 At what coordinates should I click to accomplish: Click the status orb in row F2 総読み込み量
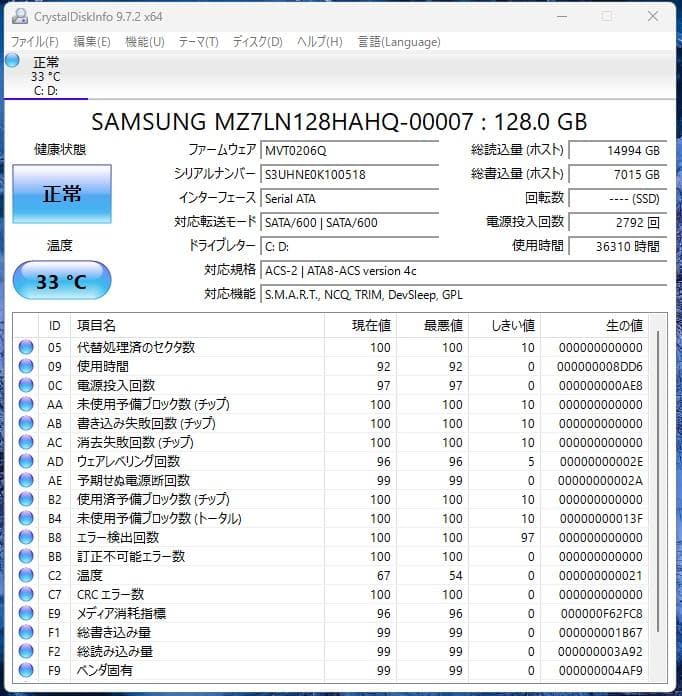click(26, 651)
